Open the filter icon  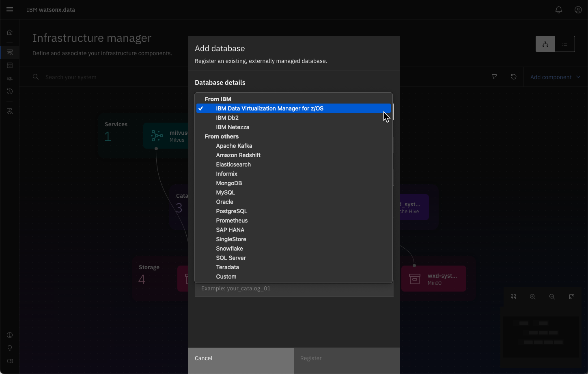(x=494, y=77)
